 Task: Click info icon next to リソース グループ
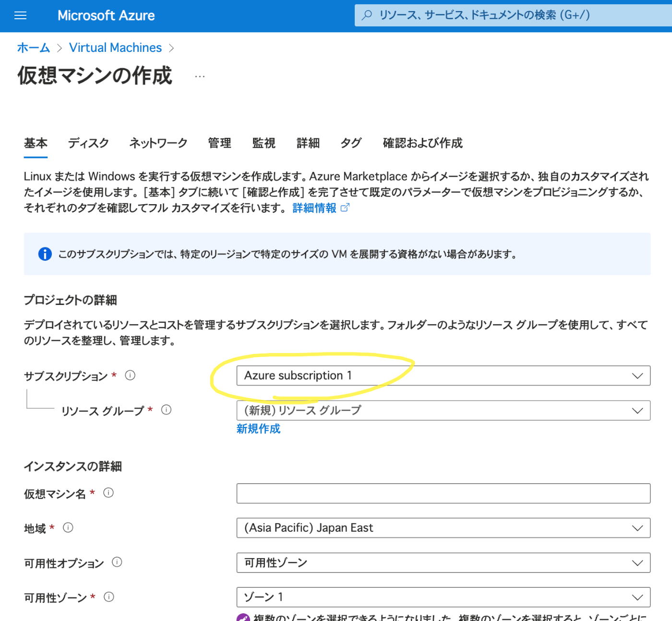tap(166, 410)
